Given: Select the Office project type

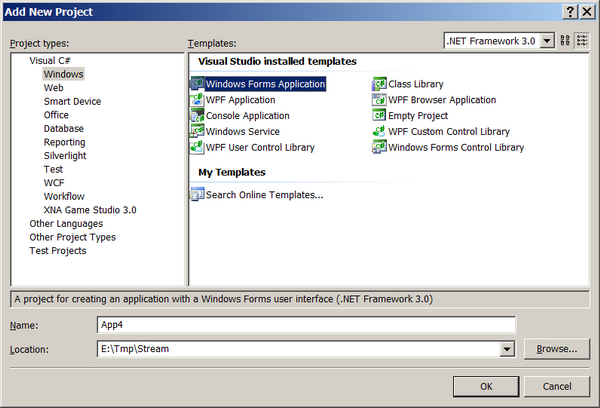Looking at the screenshot, I should [x=56, y=115].
